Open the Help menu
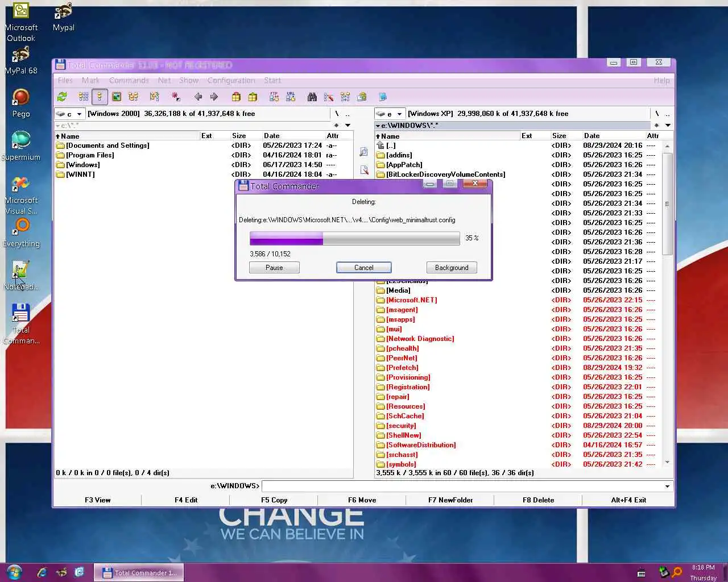 pos(661,81)
